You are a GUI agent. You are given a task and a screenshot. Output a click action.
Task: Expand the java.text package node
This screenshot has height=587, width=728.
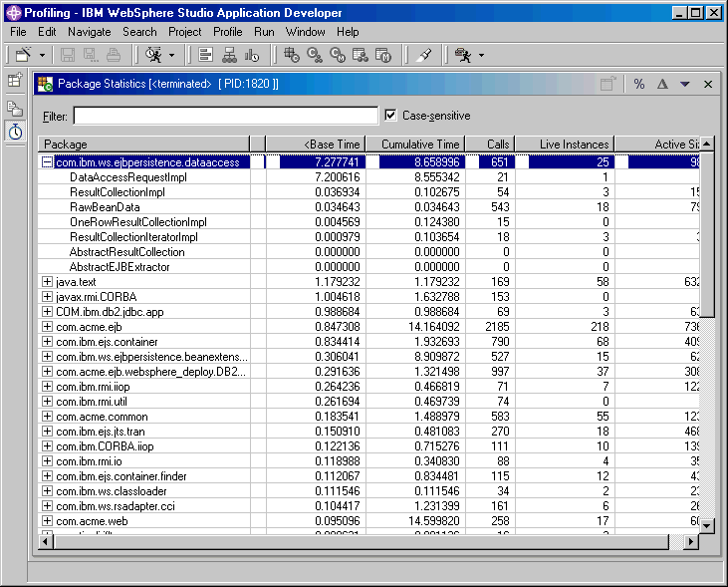pos(47,282)
